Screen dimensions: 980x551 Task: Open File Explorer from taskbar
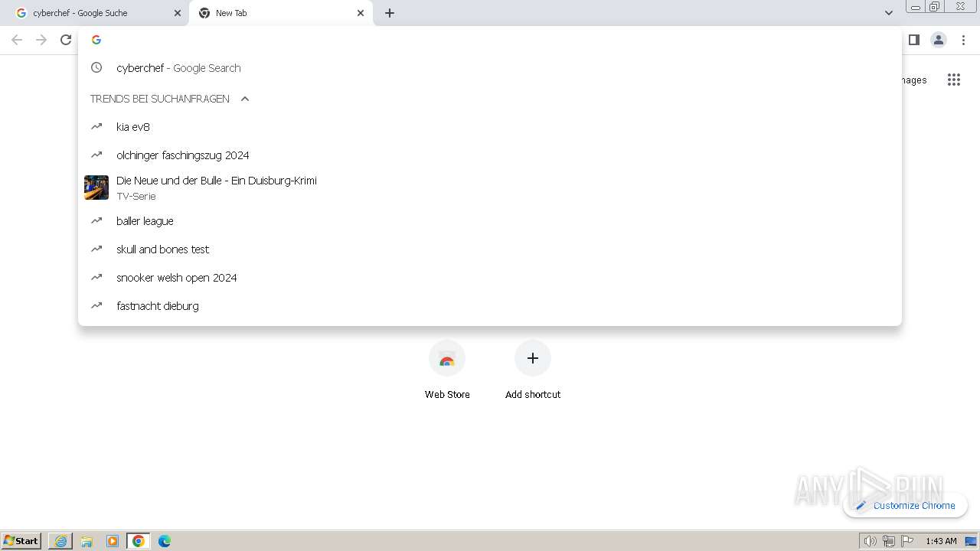[x=87, y=541]
